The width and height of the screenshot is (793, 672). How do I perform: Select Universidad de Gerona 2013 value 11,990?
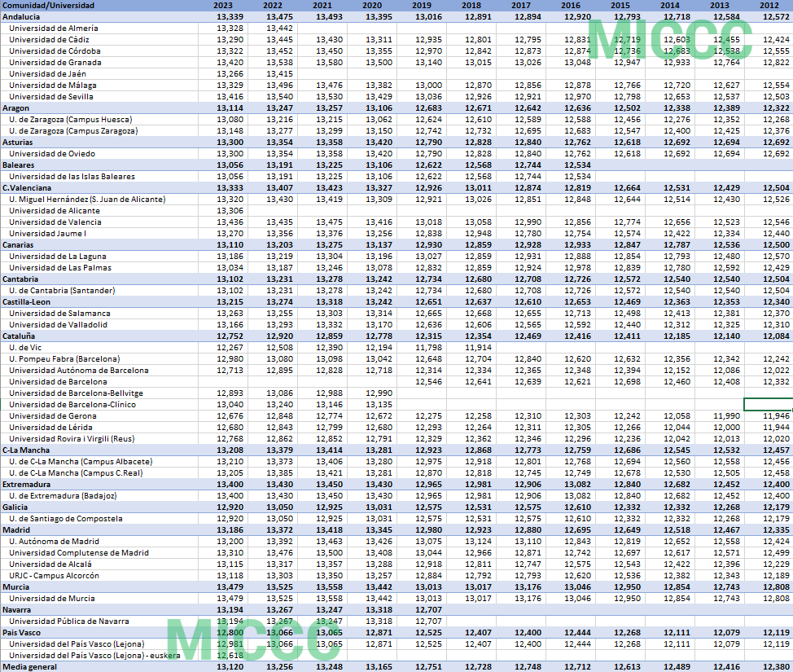coord(726,415)
